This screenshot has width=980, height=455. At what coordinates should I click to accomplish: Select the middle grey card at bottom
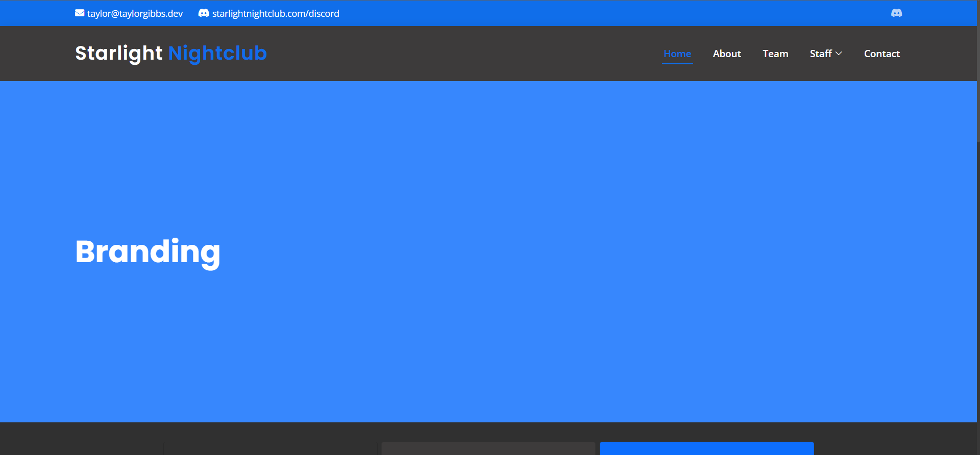pyautogui.click(x=488, y=448)
